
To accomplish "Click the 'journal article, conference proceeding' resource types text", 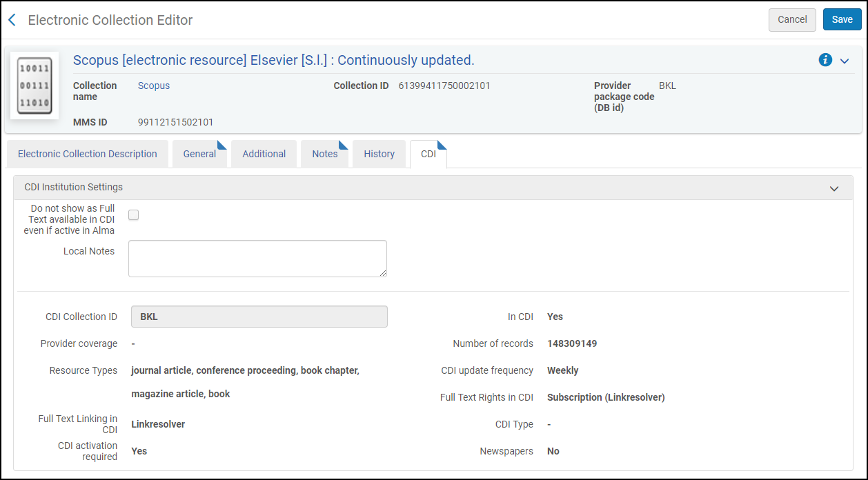I will (245, 370).
